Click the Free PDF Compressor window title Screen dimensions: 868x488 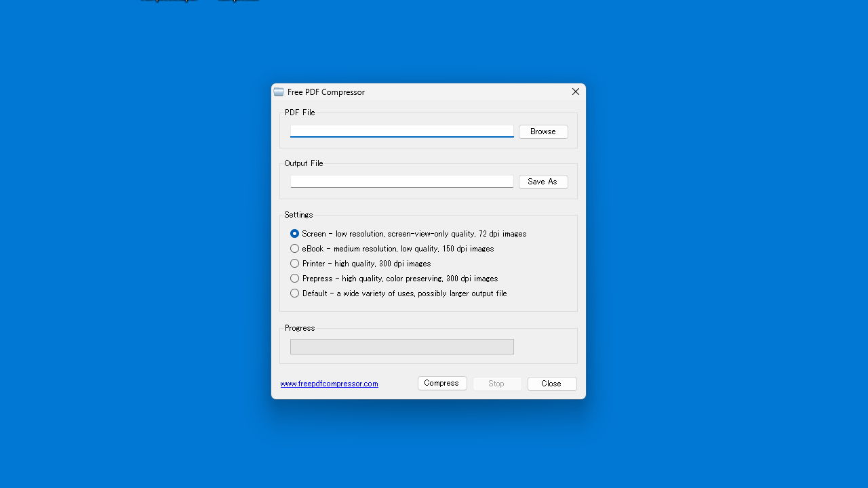pyautogui.click(x=326, y=92)
